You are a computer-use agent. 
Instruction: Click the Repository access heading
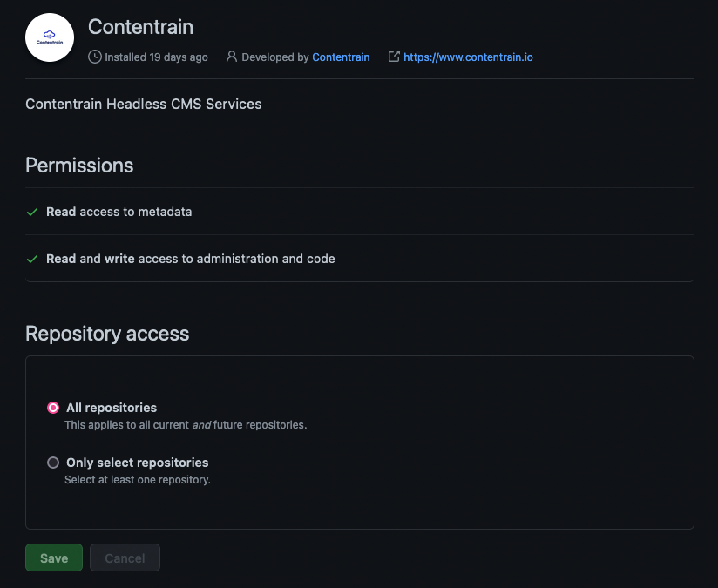pos(107,334)
